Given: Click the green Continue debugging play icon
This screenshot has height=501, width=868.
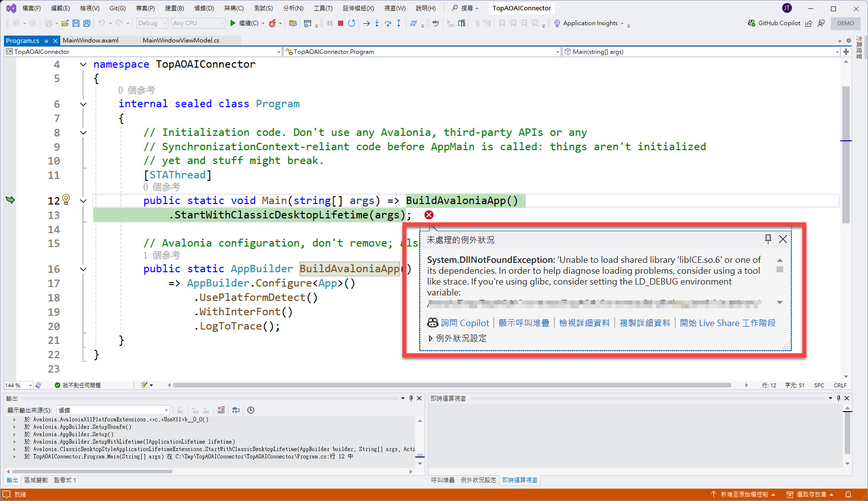Looking at the screenshot, I should pos(233,23).
